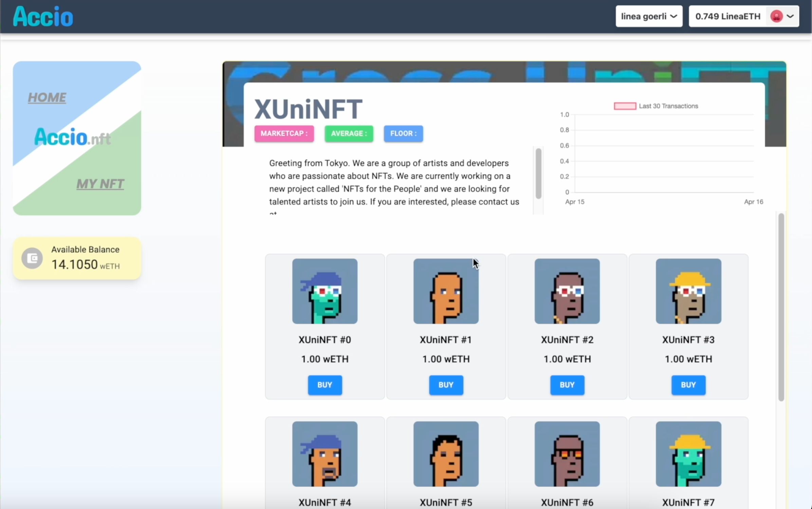Click the 1.00 wETH price of XUniNFT #1

[x=446, y=359]
